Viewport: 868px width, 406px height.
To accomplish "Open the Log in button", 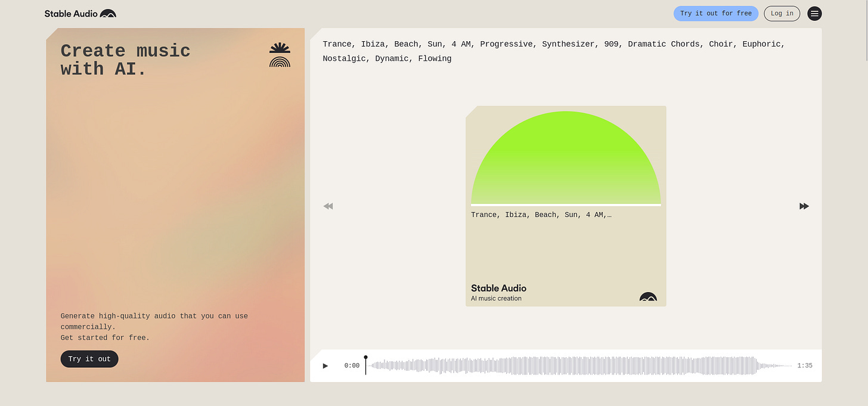I will coord(782,13).
